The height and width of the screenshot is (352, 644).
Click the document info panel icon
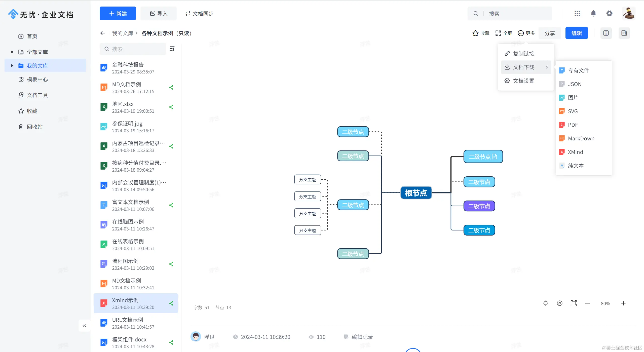606,33
